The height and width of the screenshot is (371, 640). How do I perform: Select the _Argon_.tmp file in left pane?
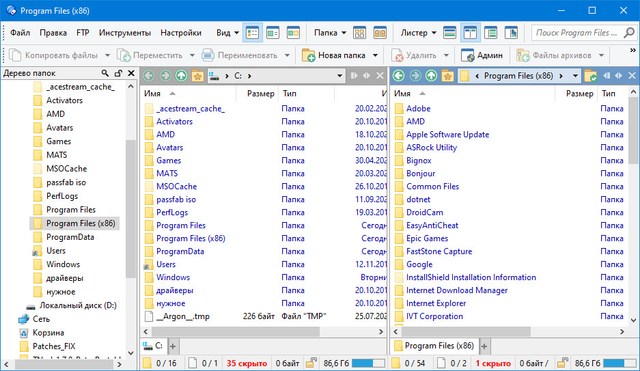pyautogui.click(x=182, y=316)
